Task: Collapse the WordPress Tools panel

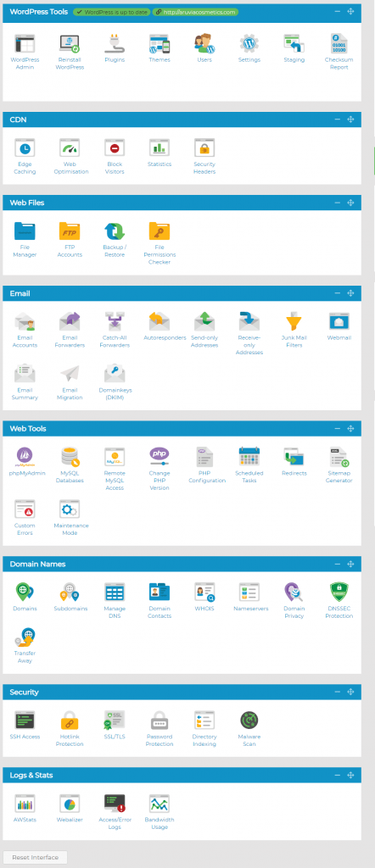Action: (x=338, y=12)
